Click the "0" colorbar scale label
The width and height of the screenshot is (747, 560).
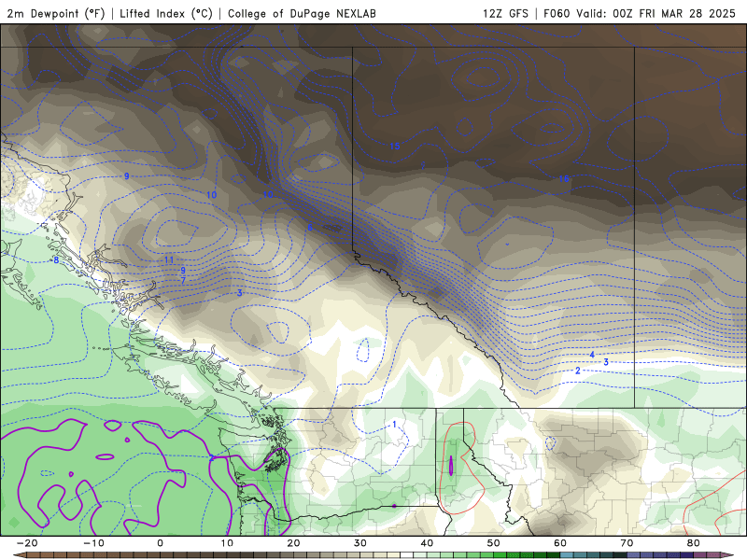tap(160, 543)
